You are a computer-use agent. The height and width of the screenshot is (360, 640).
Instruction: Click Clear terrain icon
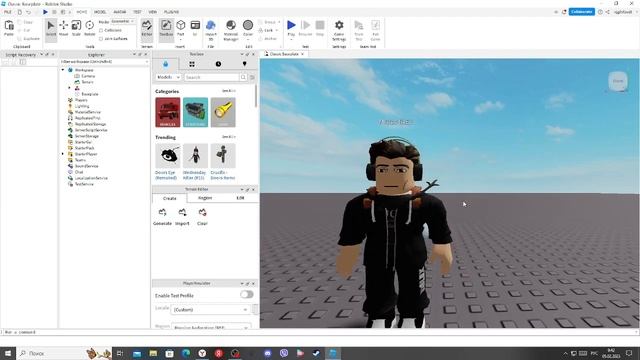(202, 212)
